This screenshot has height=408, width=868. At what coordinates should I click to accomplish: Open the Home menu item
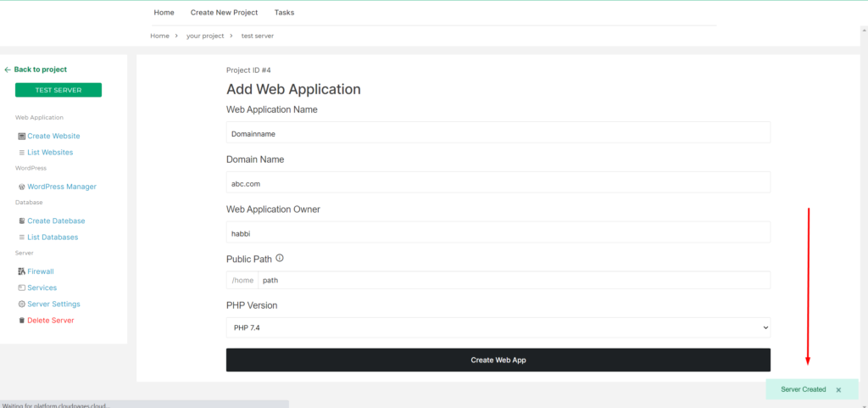pos(164,12)
